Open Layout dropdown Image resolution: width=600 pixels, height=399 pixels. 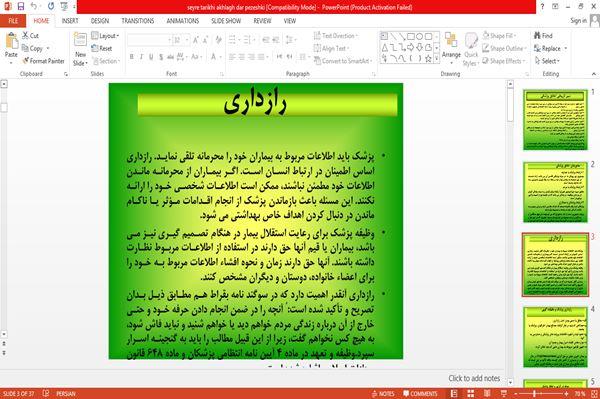[105, 36]
